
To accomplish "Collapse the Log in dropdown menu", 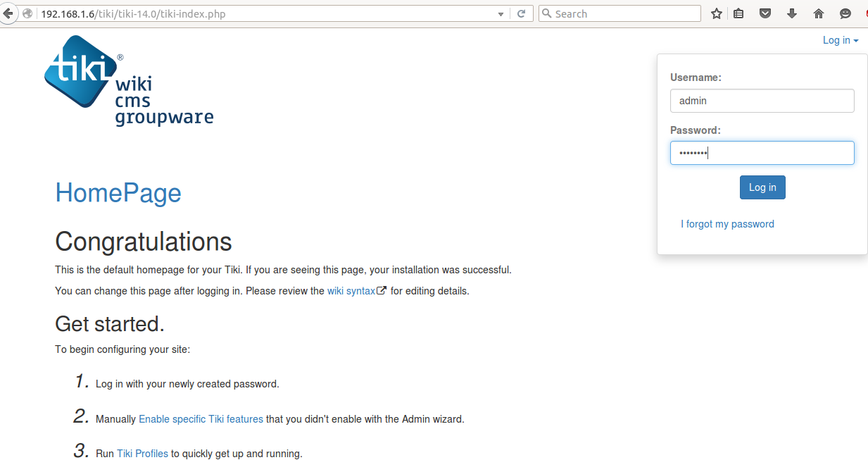I will coord(841,40).
